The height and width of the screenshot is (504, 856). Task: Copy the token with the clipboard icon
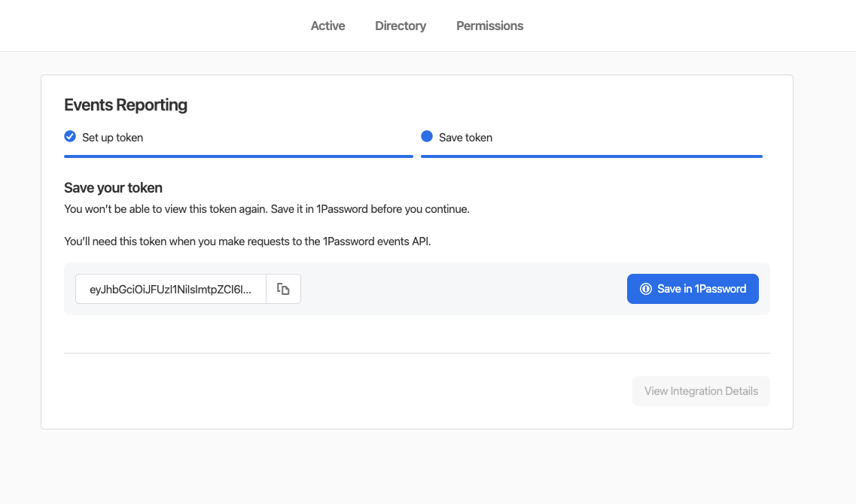coord(283,289)
